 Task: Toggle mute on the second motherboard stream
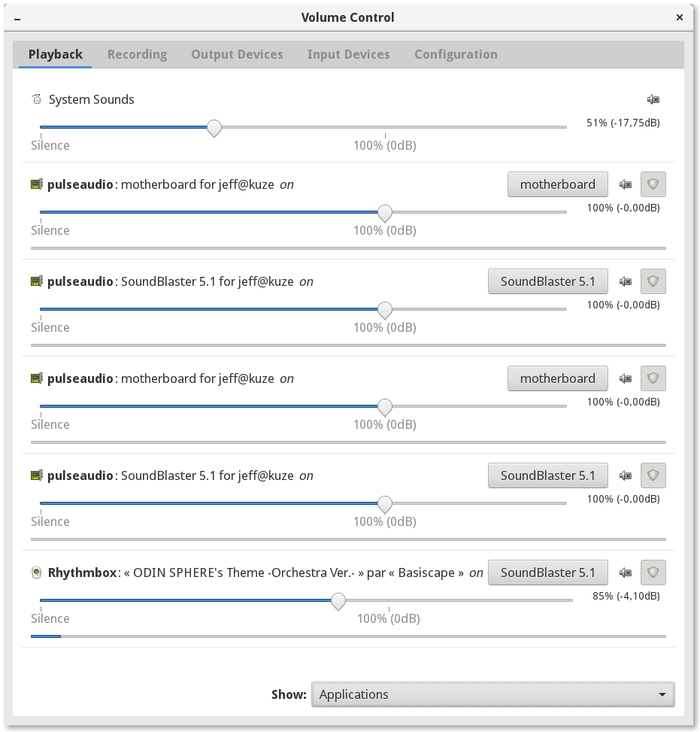pos(625,378)
